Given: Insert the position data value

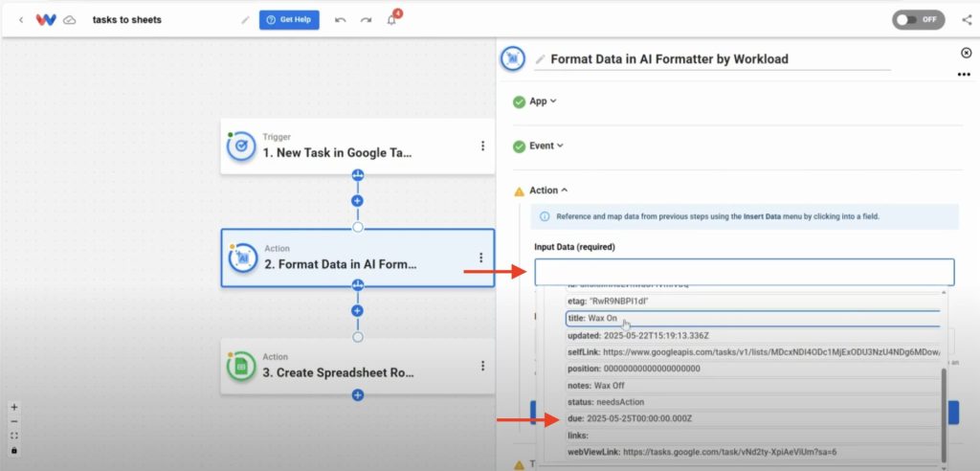Looking at the screenshot, I should click(752, 369).
